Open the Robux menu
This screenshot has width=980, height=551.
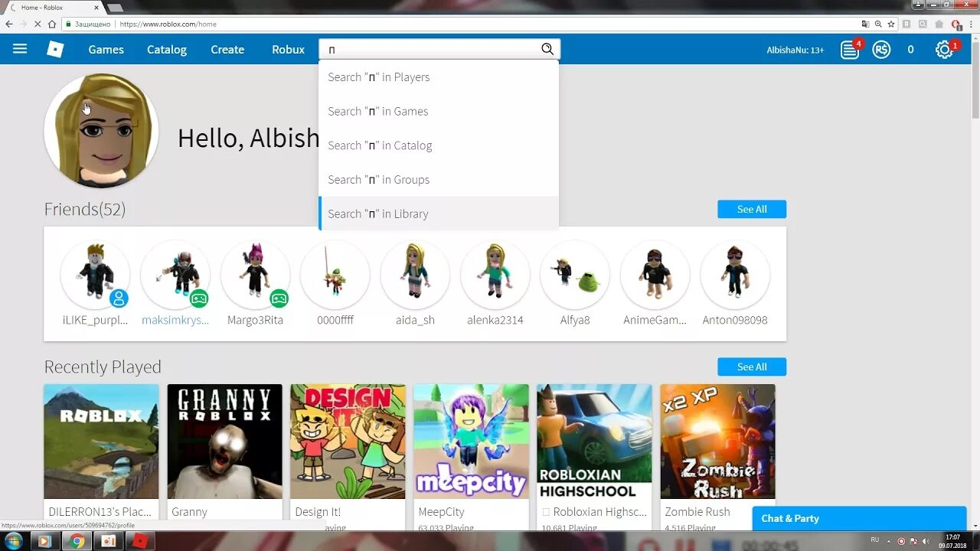coord(288,49)
